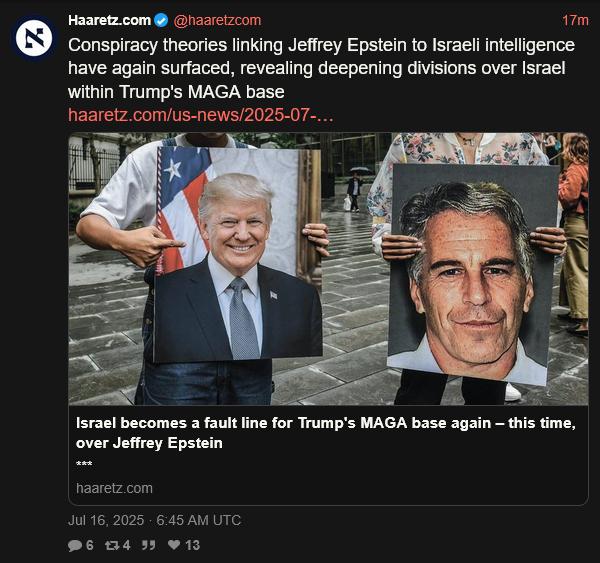Open the Haaretz.com display name
The width and height of the screenshot is (600, 563).
[x=109, y=20]
